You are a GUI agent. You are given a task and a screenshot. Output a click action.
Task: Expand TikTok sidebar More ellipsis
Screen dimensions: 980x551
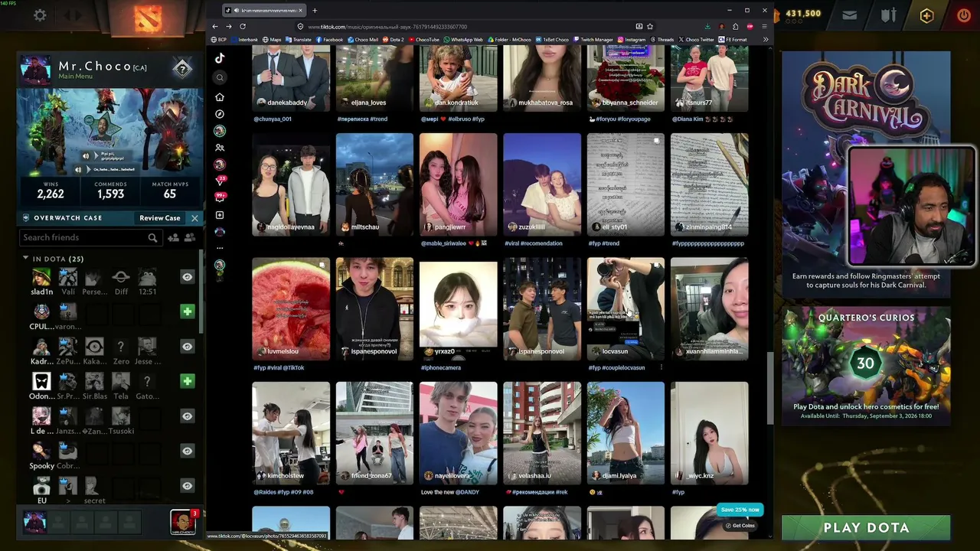220,248
